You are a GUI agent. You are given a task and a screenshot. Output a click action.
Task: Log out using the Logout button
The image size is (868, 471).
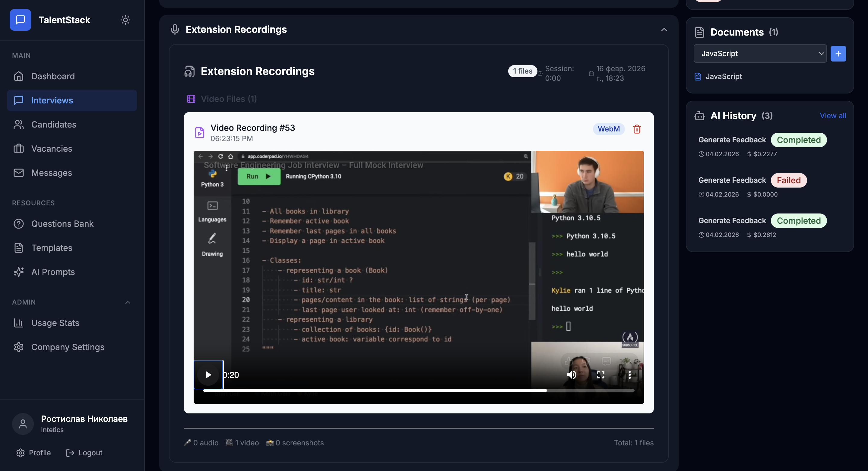[84, 453]
